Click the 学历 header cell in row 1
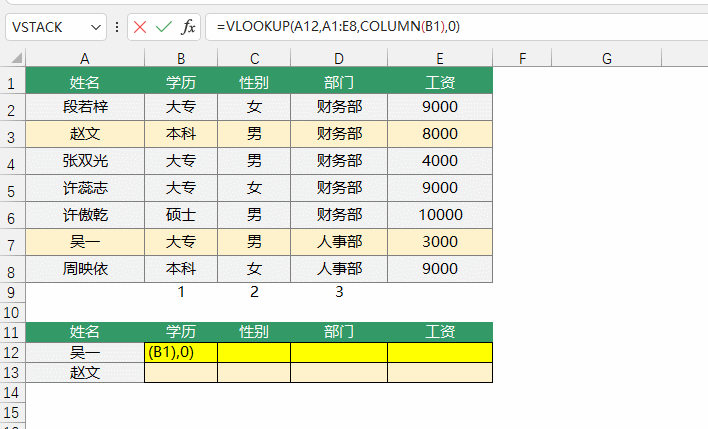The height and width of the screenshot is (429, 708). point(181,81)
